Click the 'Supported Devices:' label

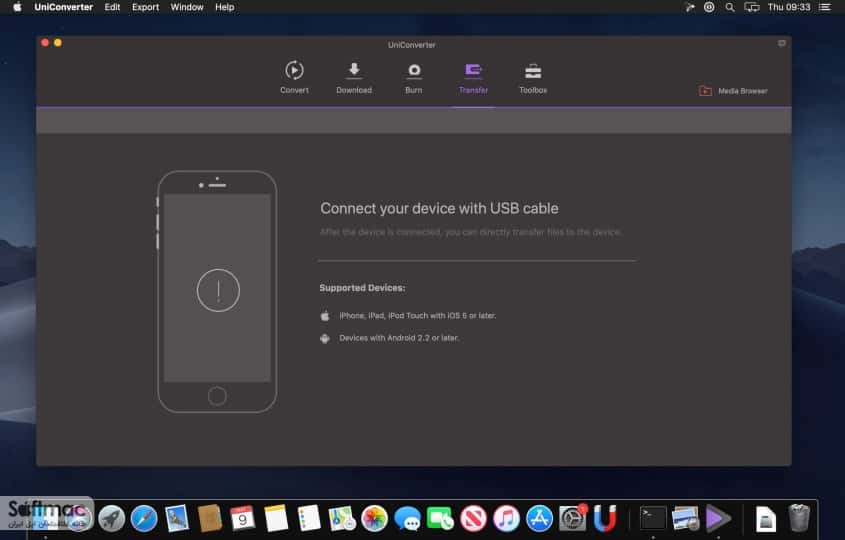point(362,288)
